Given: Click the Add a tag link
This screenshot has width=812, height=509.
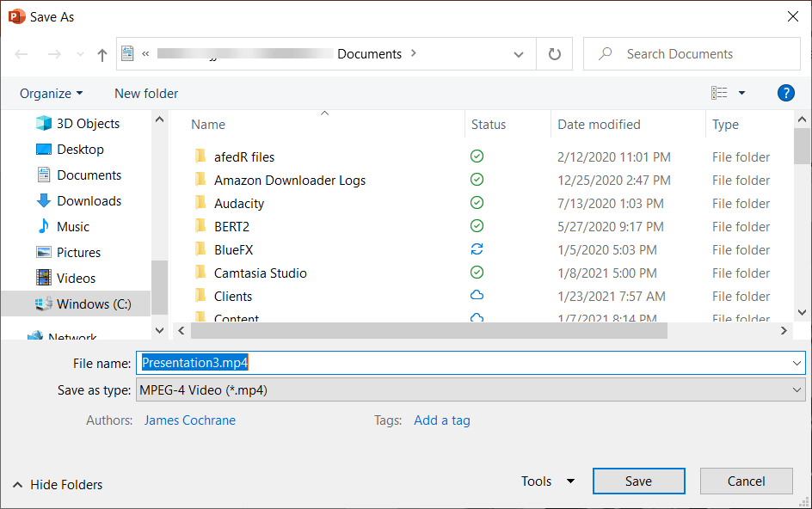Looking at the screenshot, I should [441, 420].
